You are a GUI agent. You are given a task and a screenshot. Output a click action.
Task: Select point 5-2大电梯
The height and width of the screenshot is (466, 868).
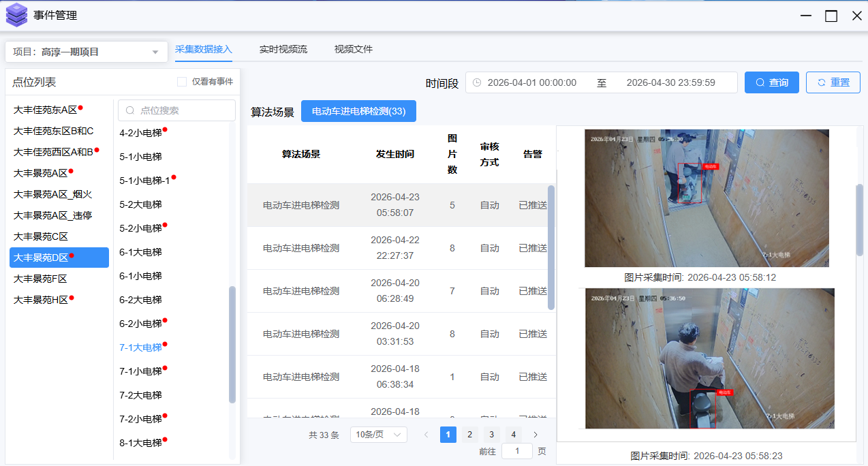pos(140,204)
